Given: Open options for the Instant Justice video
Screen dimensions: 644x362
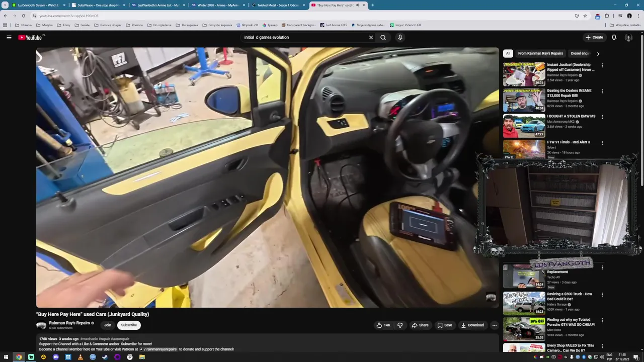Looking at the screenshot, I should [602, 65].
